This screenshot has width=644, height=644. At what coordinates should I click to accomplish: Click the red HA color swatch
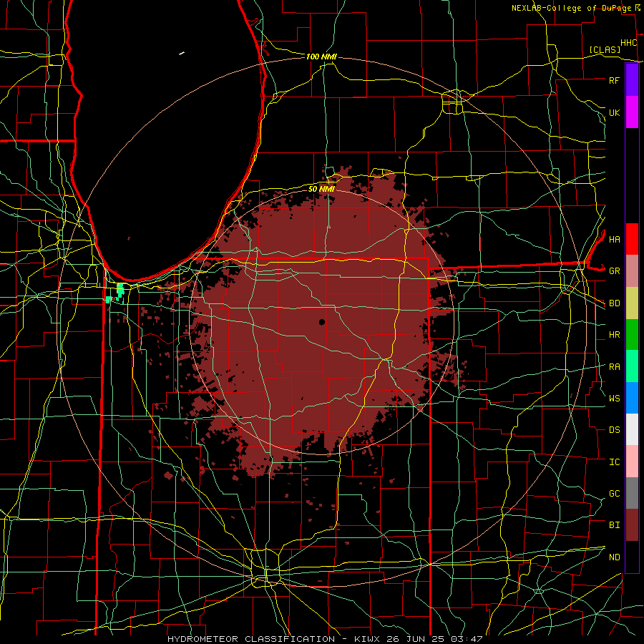tap(632, 239)
